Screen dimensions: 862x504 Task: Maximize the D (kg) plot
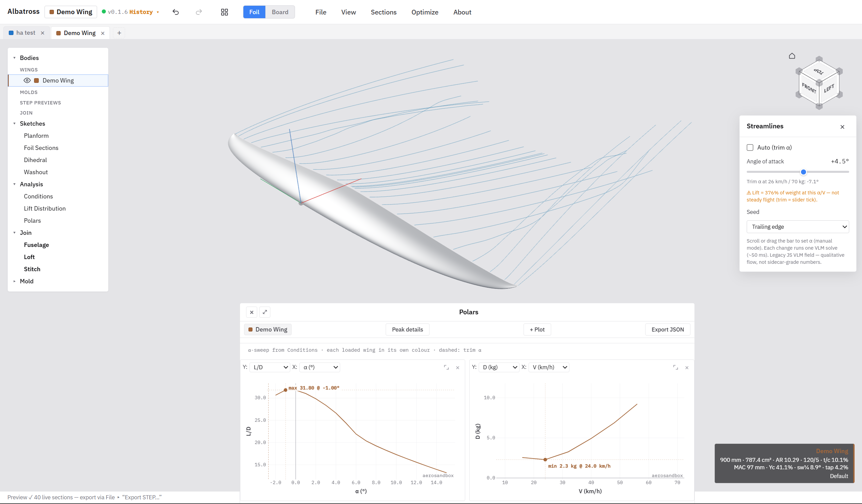click(676, 367)
